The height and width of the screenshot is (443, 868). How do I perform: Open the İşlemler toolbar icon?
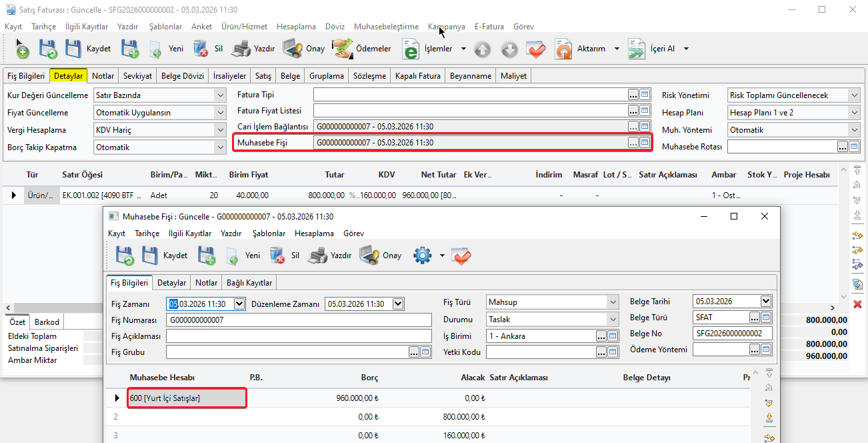tap(411, 49)
